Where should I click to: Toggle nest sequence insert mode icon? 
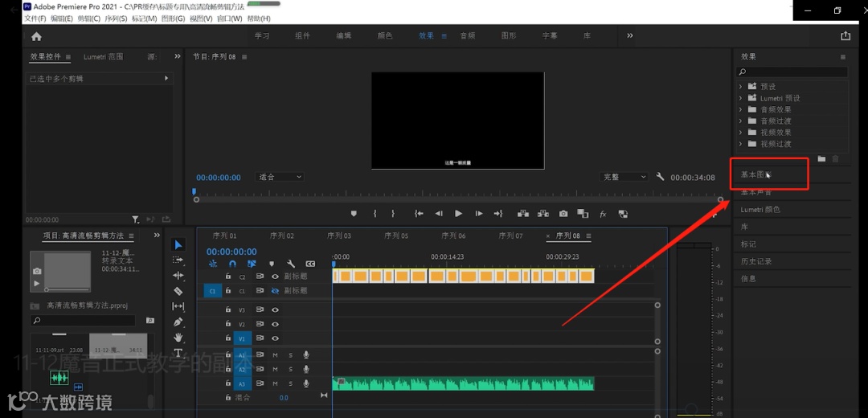[x=213, y=264]
